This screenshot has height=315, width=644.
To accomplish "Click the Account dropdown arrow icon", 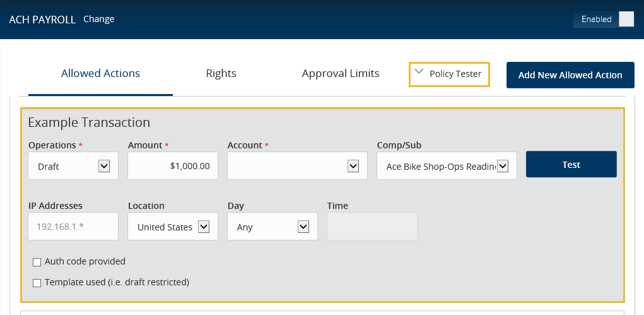I will tap(353, 166).
